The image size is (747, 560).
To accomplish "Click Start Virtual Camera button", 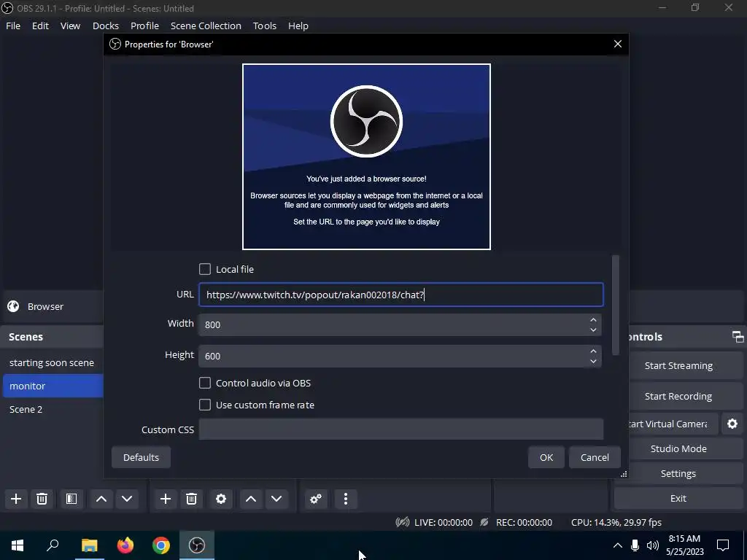I will point(673,424).
